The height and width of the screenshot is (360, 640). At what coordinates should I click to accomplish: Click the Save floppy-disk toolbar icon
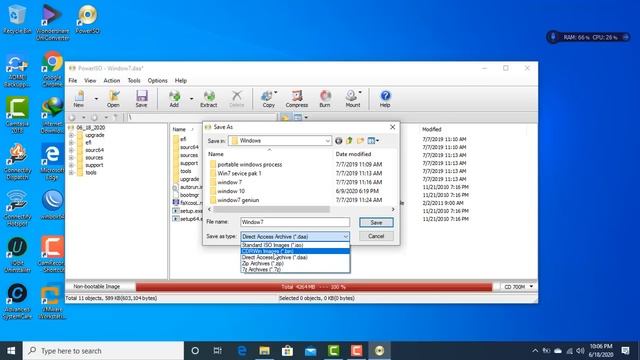click(x=141, y=99)
